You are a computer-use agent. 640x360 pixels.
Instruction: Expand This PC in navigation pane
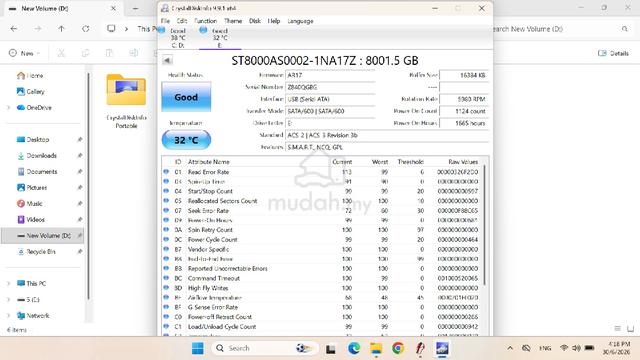pos(9,284)
